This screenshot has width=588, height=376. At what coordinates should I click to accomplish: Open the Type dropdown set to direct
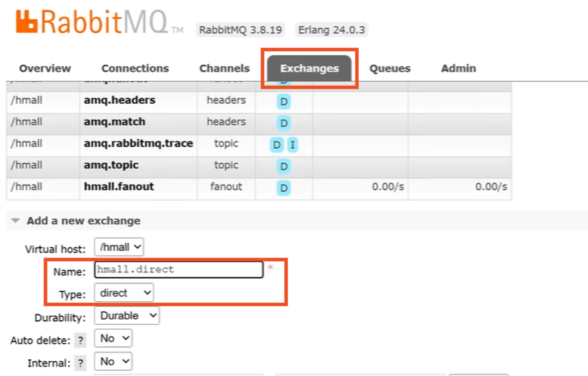point(124,293)
